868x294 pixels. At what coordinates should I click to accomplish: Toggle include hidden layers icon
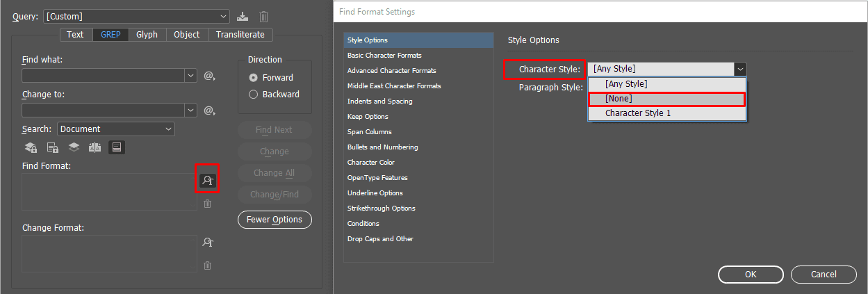(74, 147)
